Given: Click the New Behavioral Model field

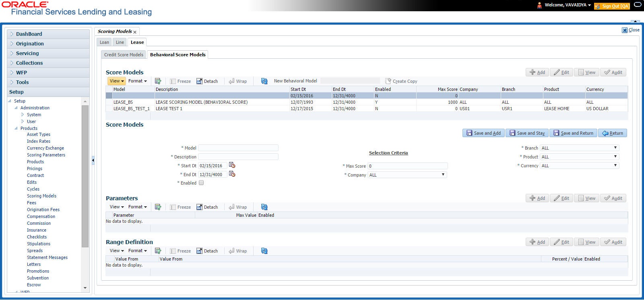Looking at the screenshot, I should 350,81.
